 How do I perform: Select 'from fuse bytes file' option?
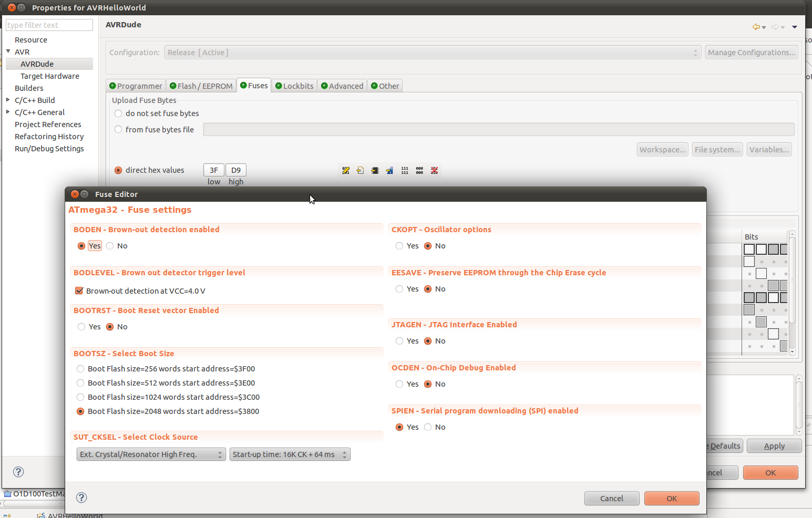pos(118,129)
